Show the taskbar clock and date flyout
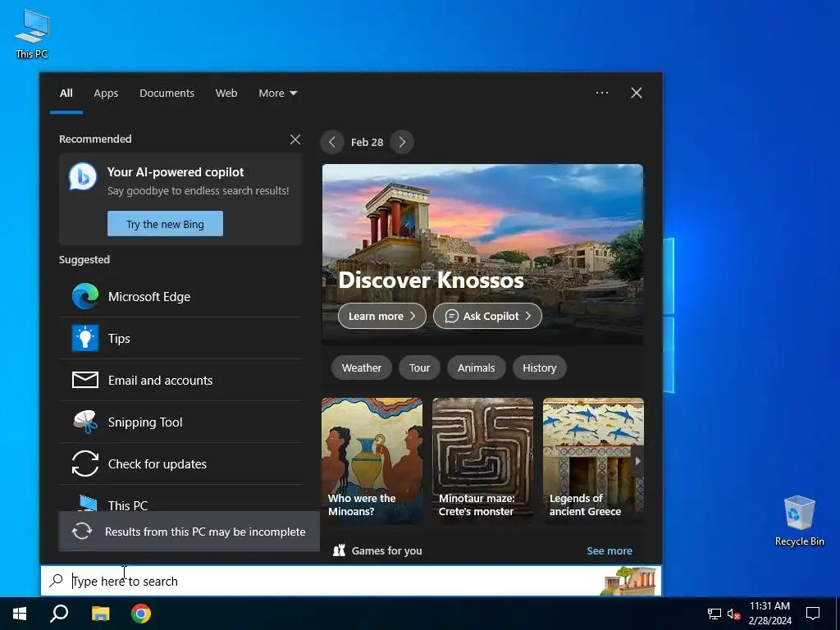Screen dimensions: 840x630 pyautogui.click(x=769, y=614)
